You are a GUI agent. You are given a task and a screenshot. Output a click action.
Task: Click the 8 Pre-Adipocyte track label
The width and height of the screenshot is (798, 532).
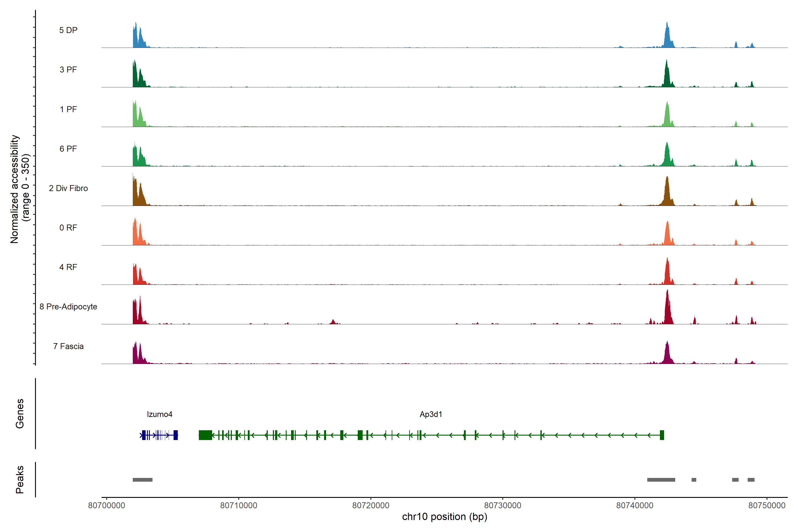[68, 307]
